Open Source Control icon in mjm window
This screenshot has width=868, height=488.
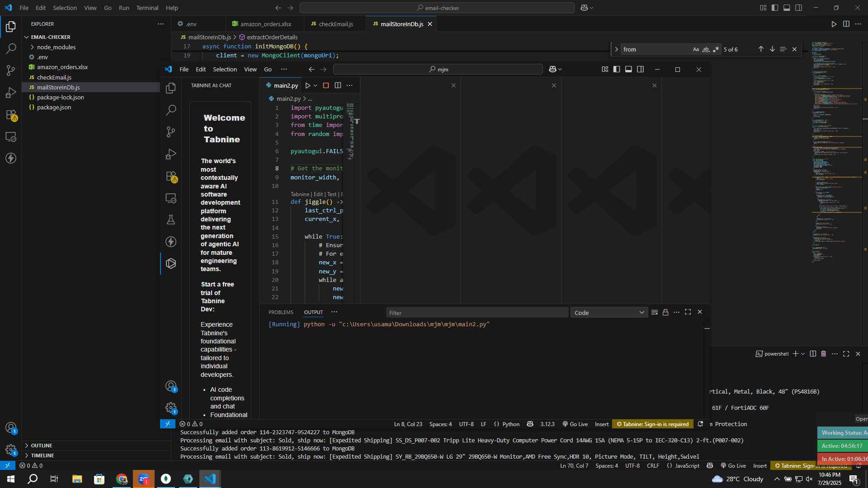pos(171,132)
